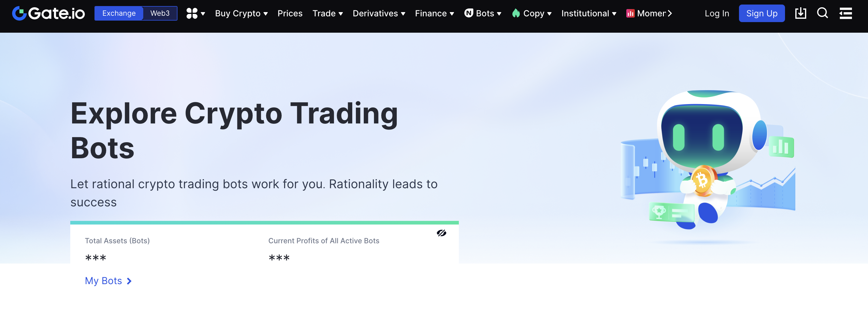Click the green flame Copy icon
The width and height of the screenshot is (868, 328).
coord(515,14)
